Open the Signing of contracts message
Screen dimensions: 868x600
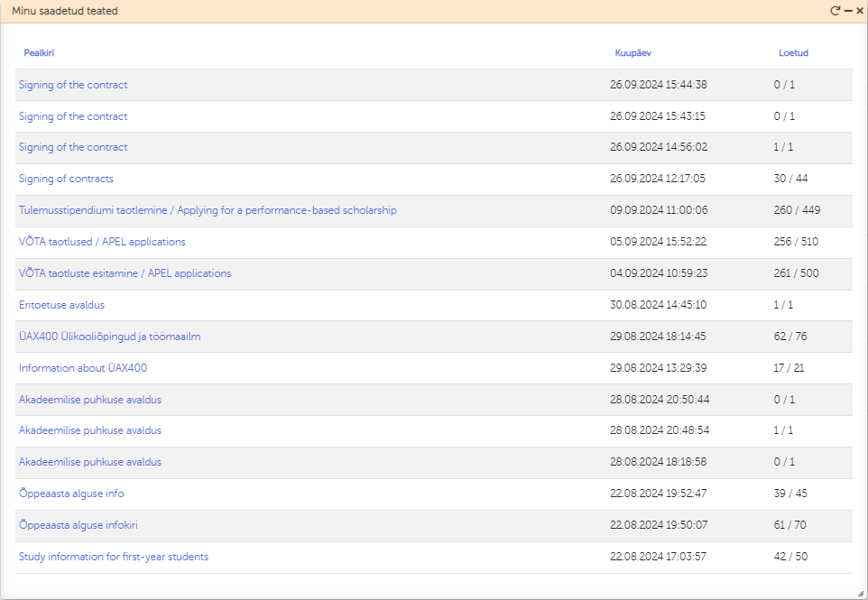(66, 179)
